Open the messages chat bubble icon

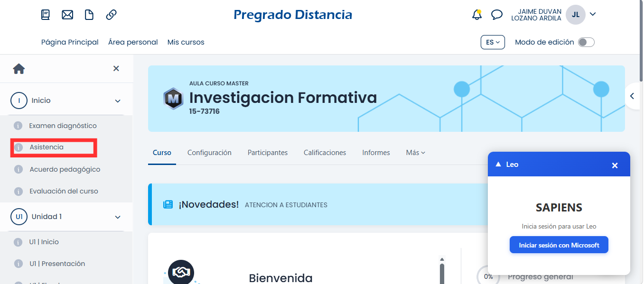[497, 15]
